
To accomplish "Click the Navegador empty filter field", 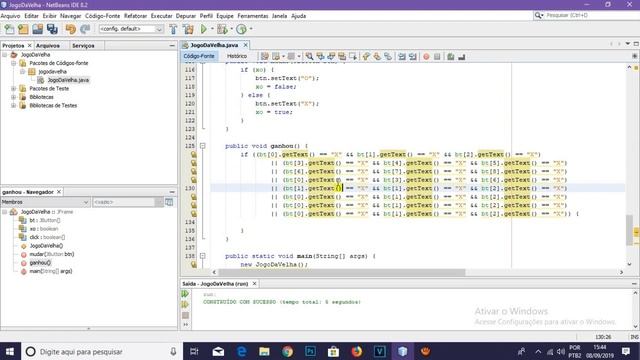I will [124, 202].
